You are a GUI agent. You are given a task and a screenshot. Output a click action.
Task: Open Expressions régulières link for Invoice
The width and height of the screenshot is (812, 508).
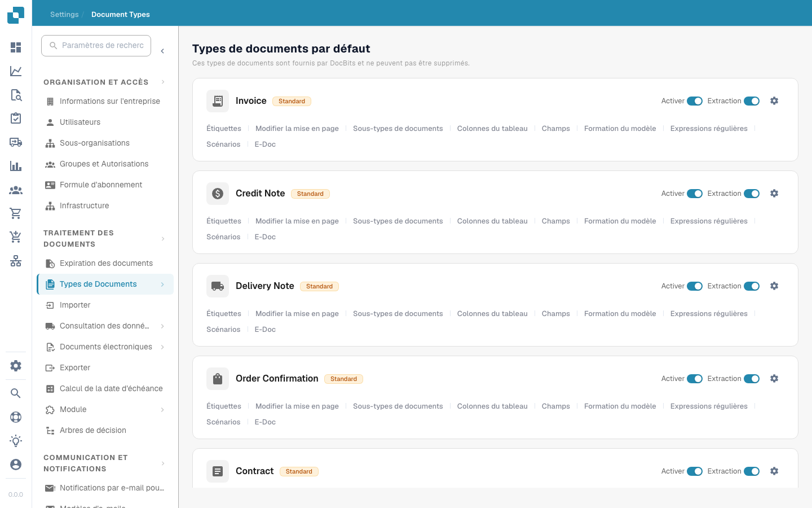pyautogui.click(x=709, y=129)
